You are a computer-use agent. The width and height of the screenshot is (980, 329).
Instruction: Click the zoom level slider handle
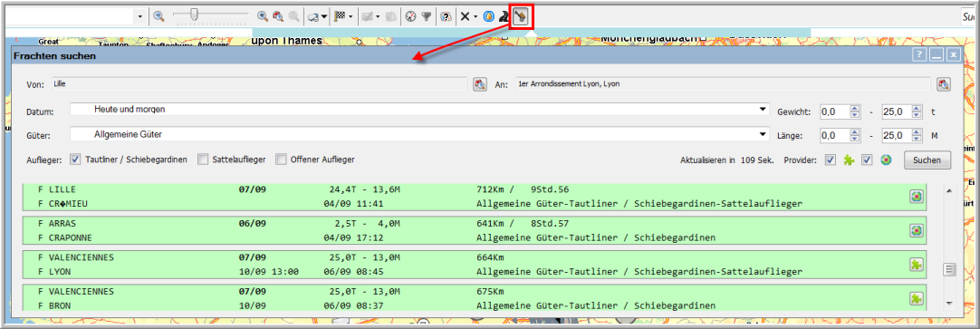195,15
